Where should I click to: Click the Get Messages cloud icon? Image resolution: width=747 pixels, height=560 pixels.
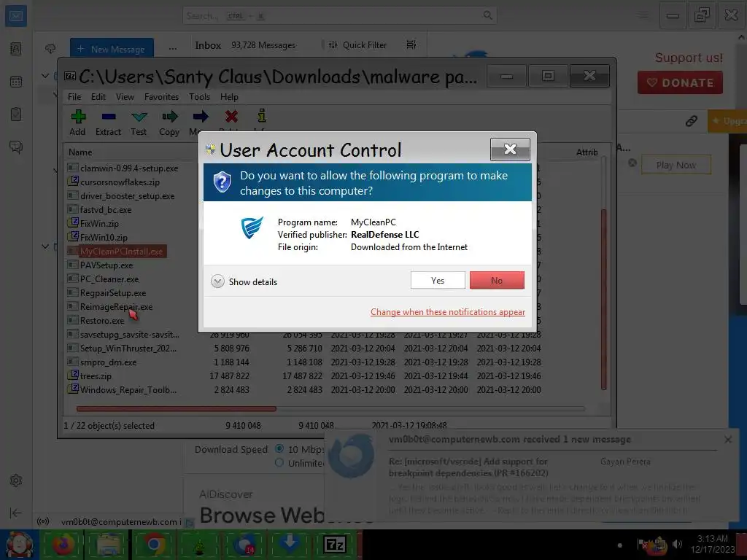[50, 49]
